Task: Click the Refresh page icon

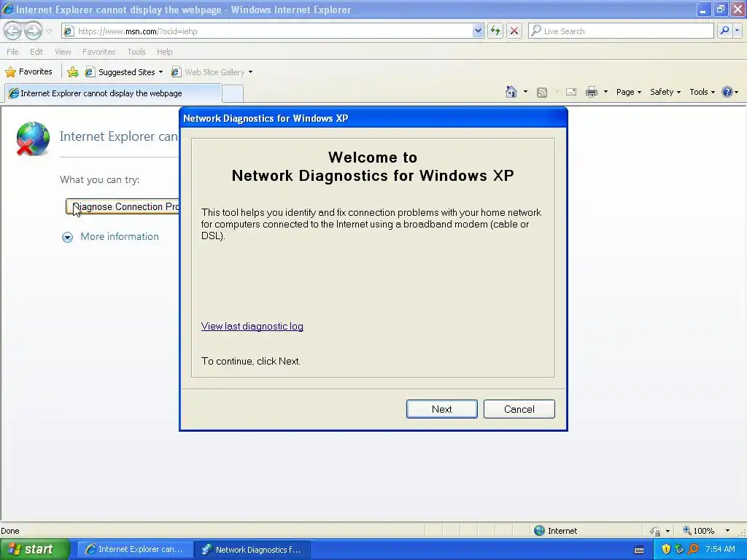Action: (x=495, y=31)
